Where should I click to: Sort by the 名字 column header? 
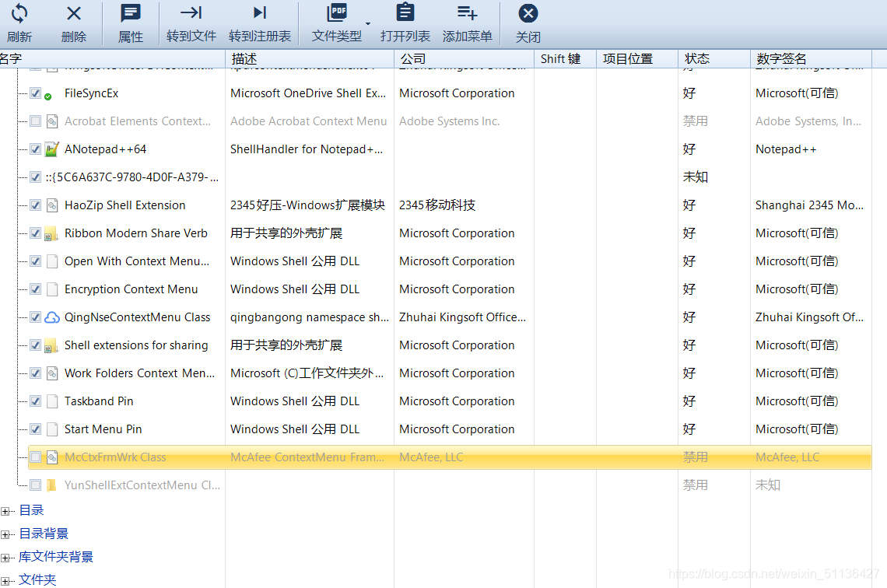coord(113,59)
